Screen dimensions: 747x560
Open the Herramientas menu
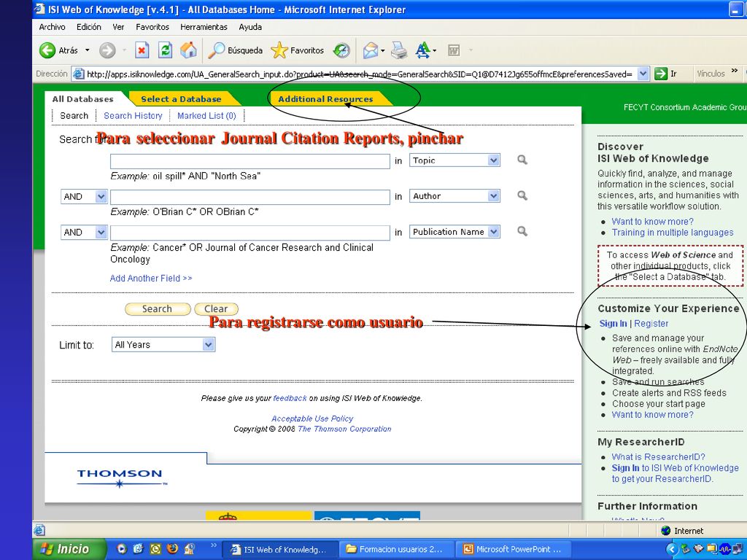coord(204,27)
